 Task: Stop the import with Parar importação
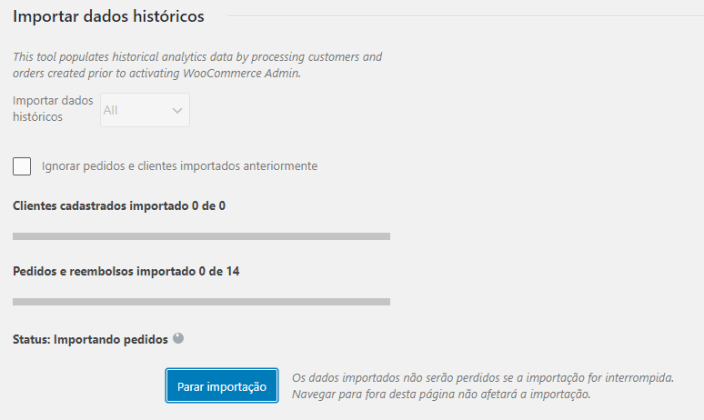click(x=222, y=386)
